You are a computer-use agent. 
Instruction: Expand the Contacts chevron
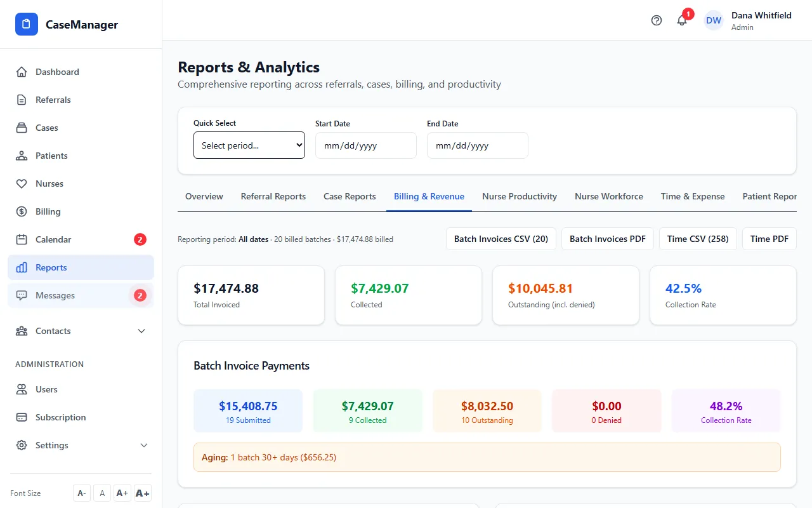[x=141, y=331]
